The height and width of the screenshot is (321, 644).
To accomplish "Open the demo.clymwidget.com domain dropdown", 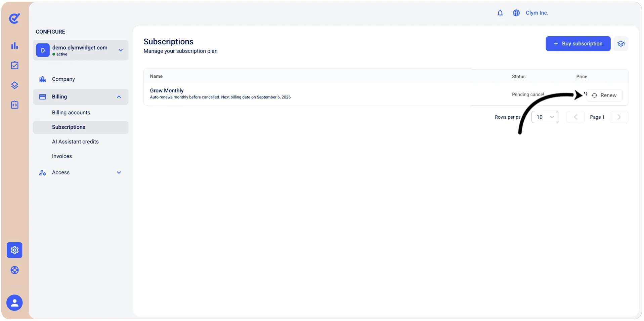I will pos(81,50).
